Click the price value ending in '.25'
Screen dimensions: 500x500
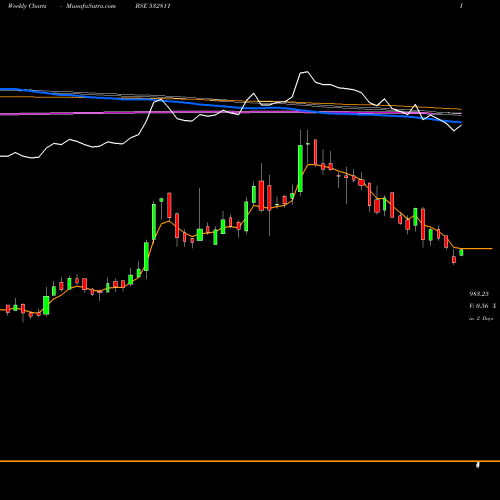coord(479,294)
